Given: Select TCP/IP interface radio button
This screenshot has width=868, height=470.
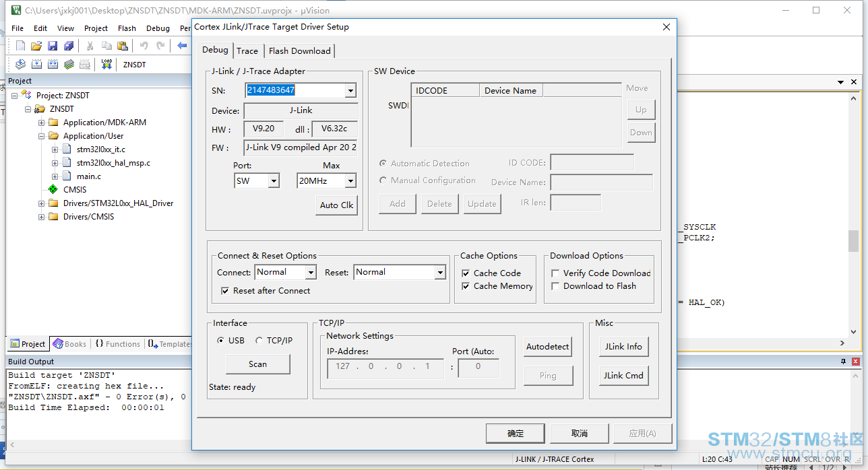Looking at the screenshot, I should (x=259, y=341).
